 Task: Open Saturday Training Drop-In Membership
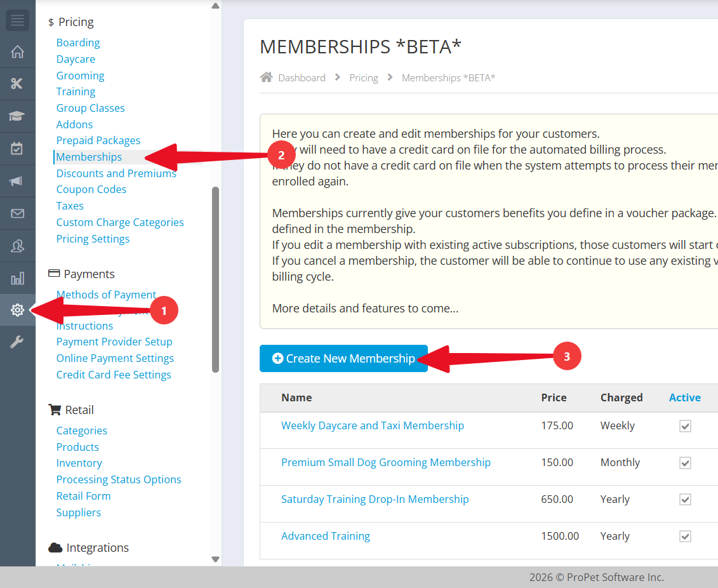[375, 500]
